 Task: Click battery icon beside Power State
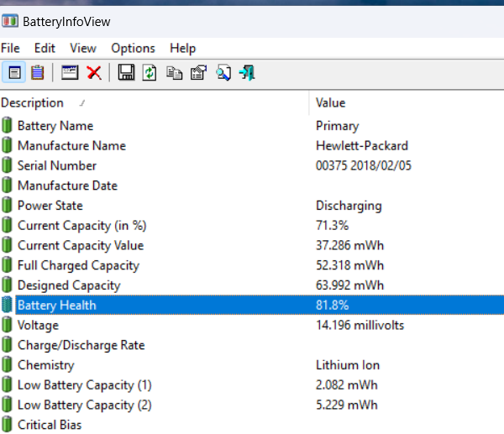click(7, 205)
